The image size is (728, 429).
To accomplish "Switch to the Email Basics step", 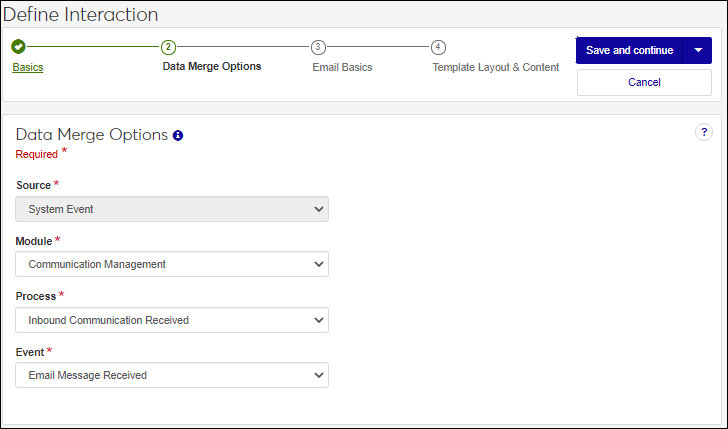I will [x=342, y=68].
